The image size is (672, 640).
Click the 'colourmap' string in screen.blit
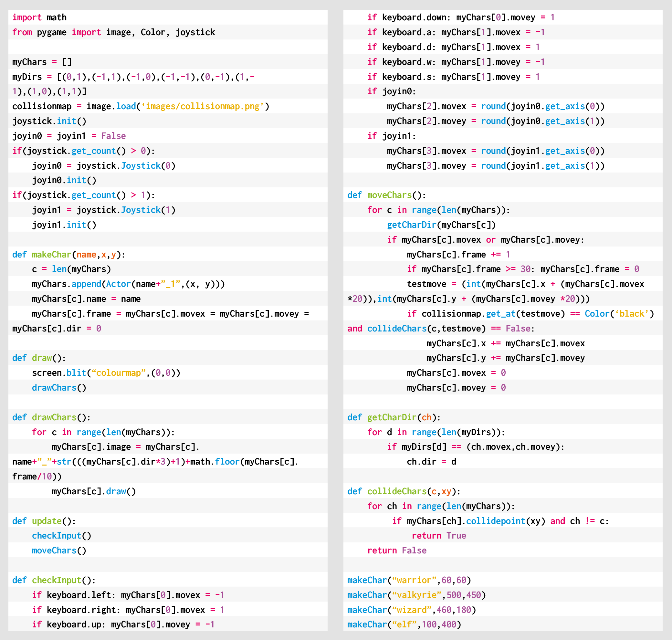tap(118, 373)
